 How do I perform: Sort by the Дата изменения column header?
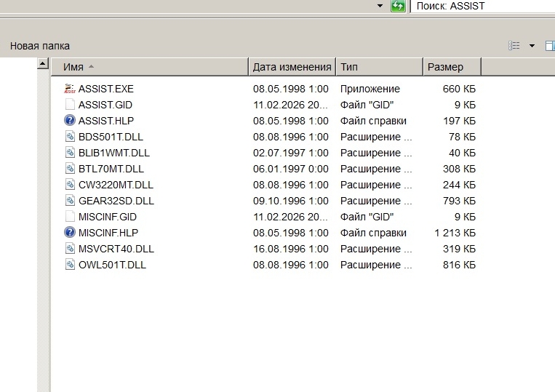(x=292, y=67)
